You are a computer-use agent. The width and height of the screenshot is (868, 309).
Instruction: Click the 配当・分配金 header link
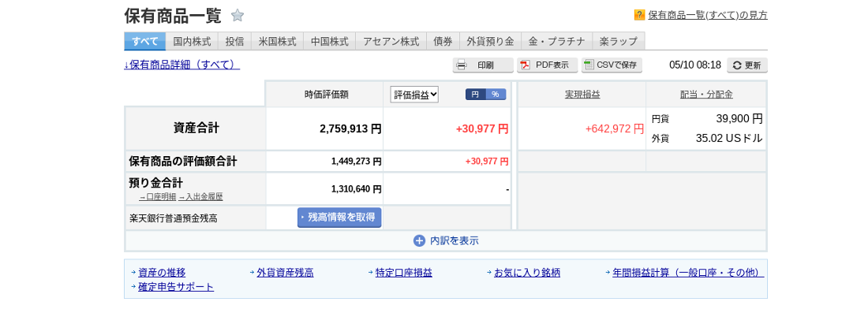[x=706, y=95]
